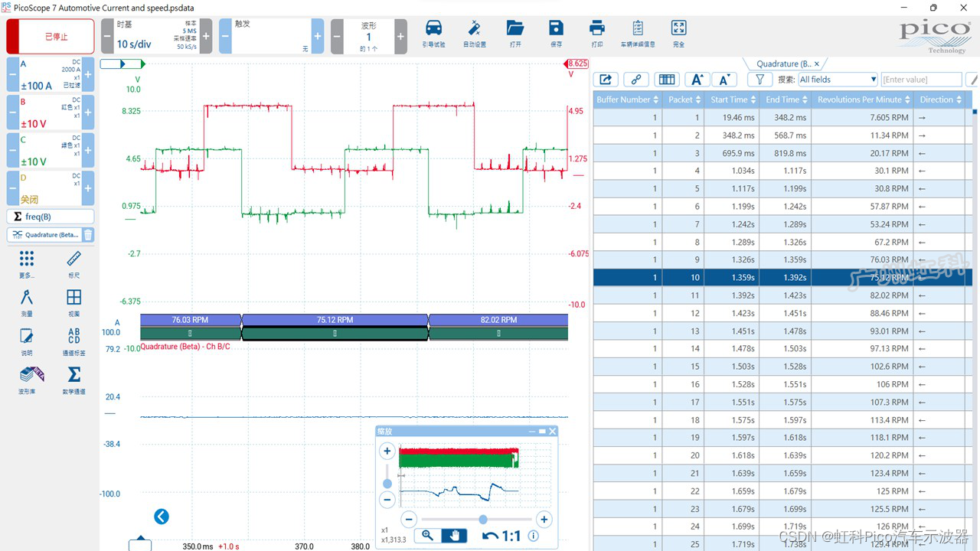
Task: Click the blue back arrow on graph
Action: point(161,517)
